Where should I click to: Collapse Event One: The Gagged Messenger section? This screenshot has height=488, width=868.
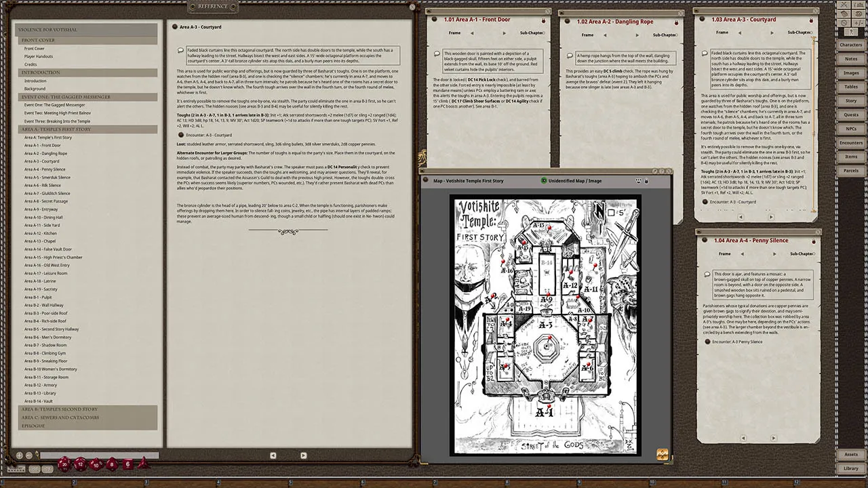pos(88,97)
